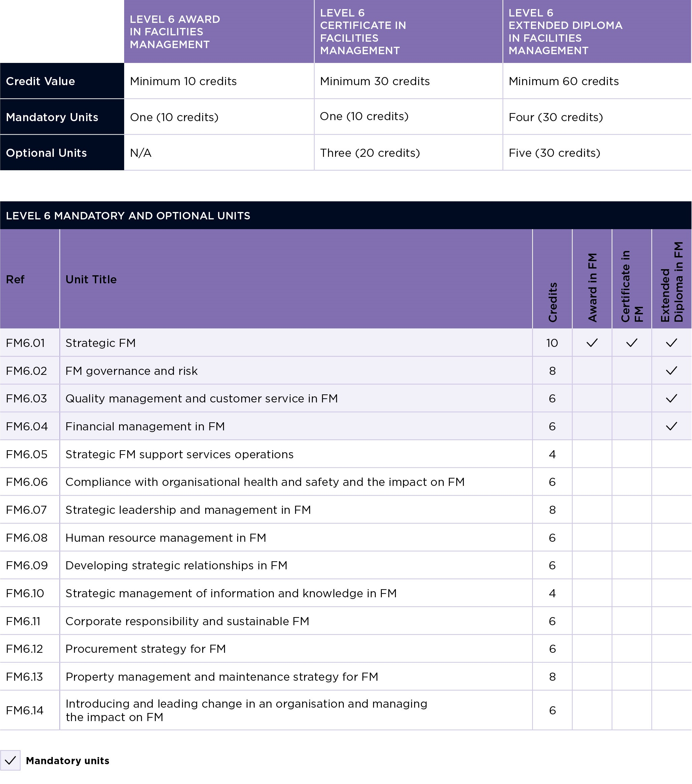This screenshot has height=784, width=692.
Task: Click 'Developing strategic relationships in FM'
Action: (176, 565)
